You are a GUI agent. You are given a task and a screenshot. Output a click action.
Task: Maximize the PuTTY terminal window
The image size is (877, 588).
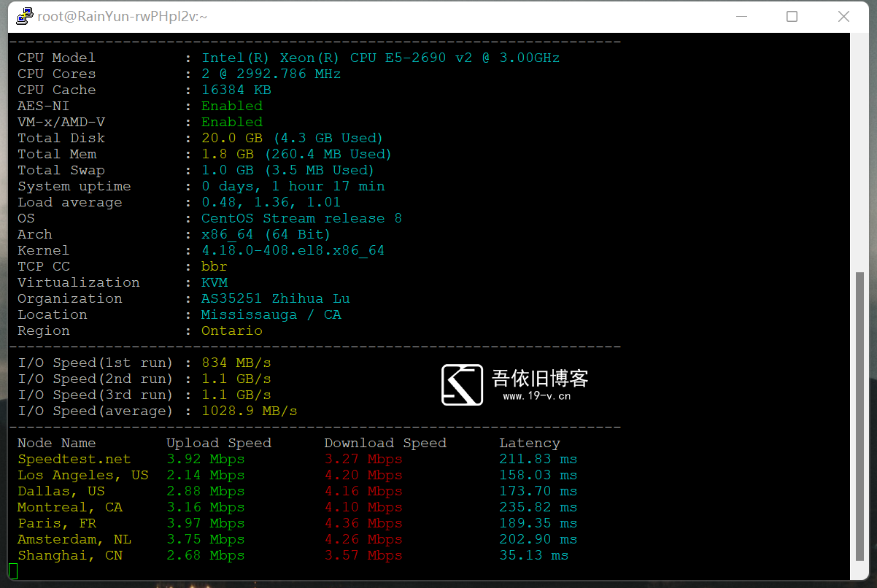[792, 16]
